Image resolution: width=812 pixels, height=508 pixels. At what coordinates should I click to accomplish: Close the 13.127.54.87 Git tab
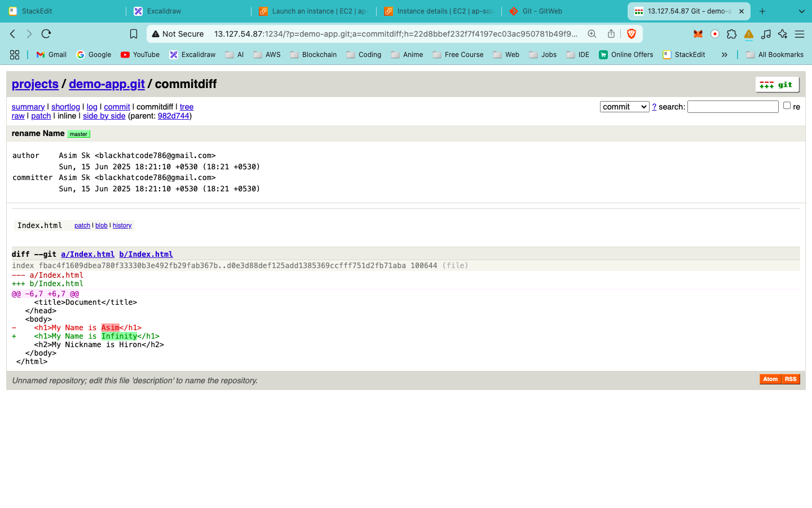click(x=742, y=11)
